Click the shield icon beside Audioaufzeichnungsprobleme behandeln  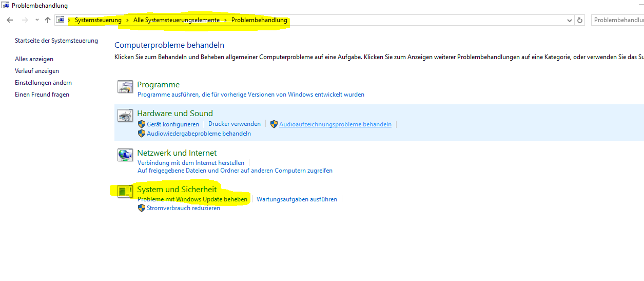tap(274, 124)
